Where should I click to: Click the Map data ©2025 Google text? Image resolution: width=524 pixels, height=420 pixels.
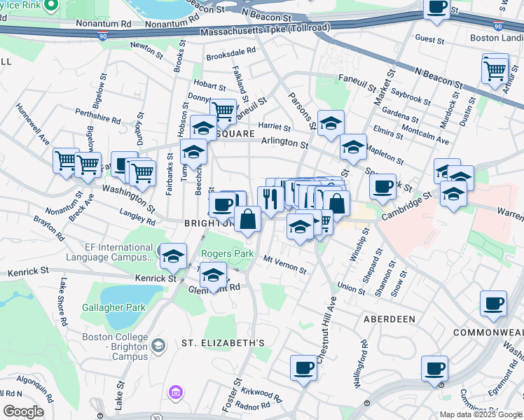coord(481,414)
